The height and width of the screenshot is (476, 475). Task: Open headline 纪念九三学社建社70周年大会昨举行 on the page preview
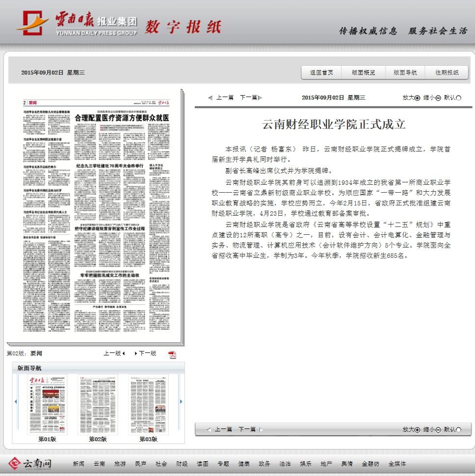tap(110, 166)
